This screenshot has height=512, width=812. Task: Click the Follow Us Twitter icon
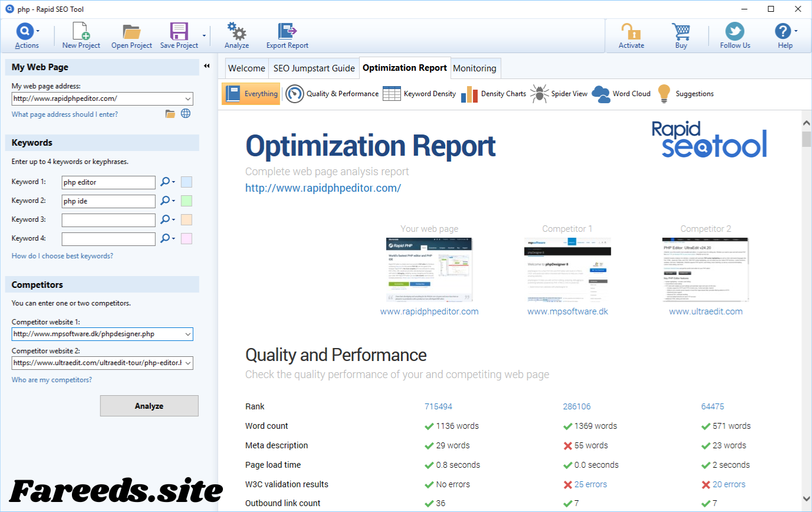pyautogui.click(x=735, y=31)
